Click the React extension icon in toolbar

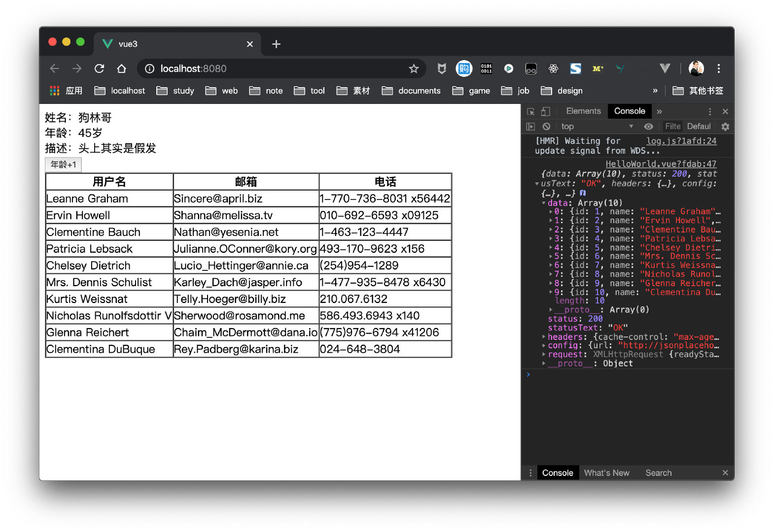click(x=553, y=68)
